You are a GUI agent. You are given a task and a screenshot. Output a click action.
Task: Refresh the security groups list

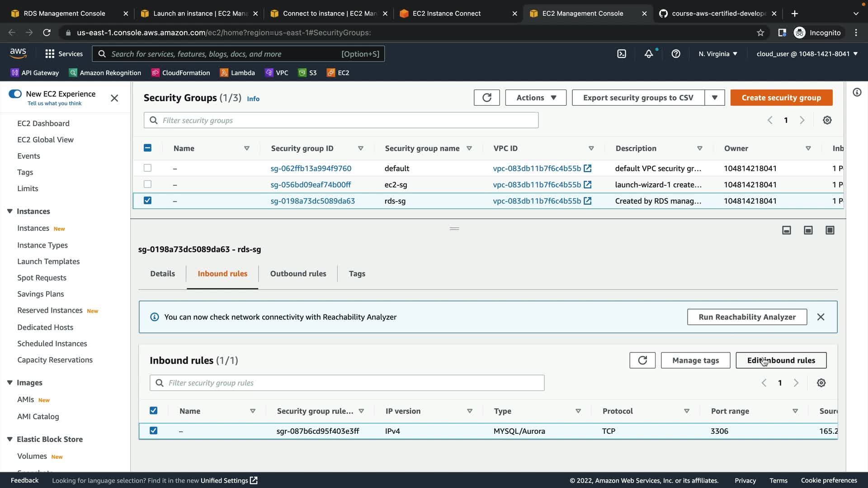pyautogui.click(x=486, y=98)
